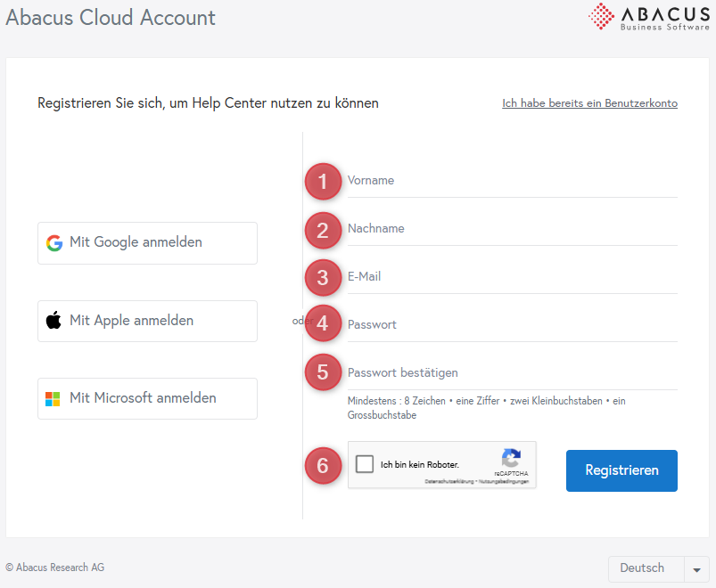Click the Apple logo icon
Screen dimensions: 716x588
53,320
